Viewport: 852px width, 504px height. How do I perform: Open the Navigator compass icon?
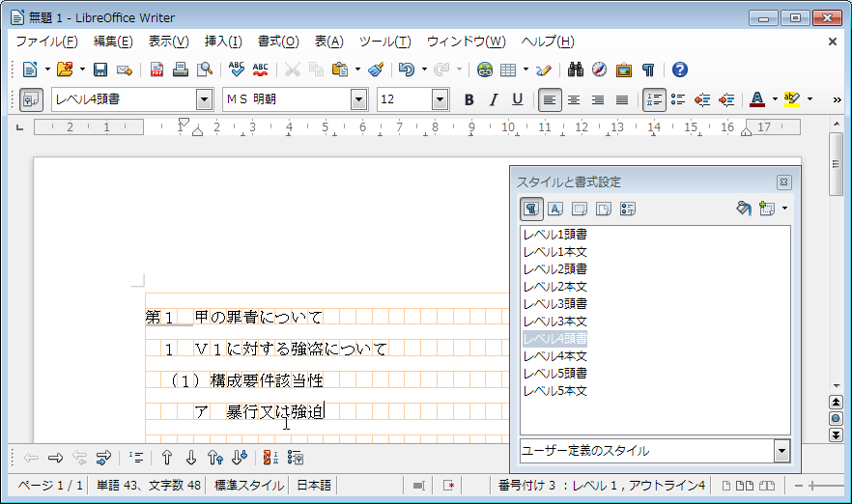[599, 70]
